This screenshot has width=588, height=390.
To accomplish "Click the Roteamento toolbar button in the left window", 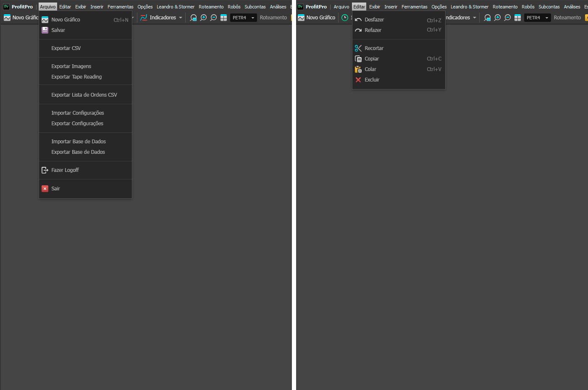I will tap(273, 18).
